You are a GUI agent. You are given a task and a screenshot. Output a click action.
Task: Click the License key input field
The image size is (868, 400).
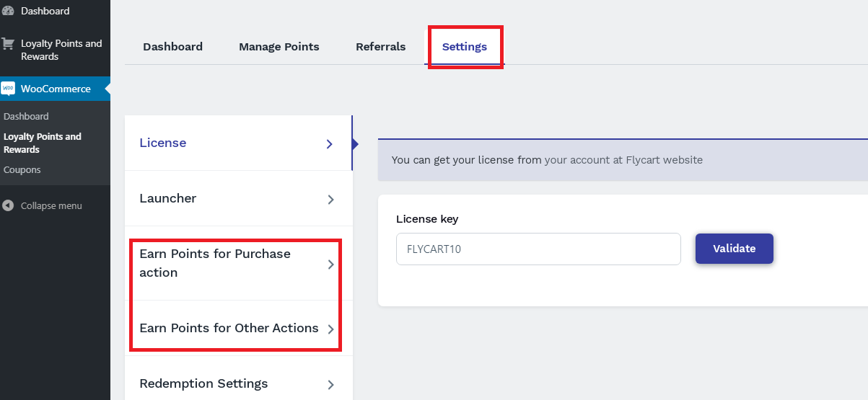(x=538, y=249)
